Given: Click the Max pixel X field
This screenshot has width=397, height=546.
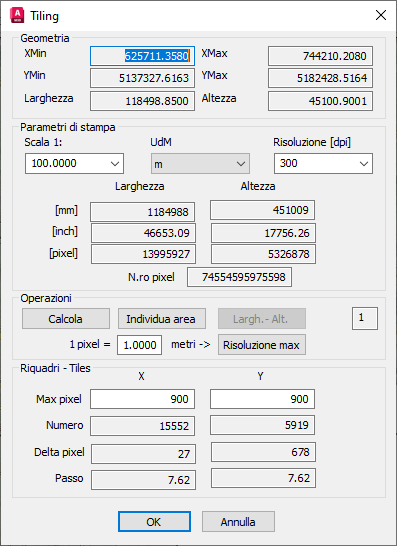Looking at the screenshot, I should click(142, 399).
